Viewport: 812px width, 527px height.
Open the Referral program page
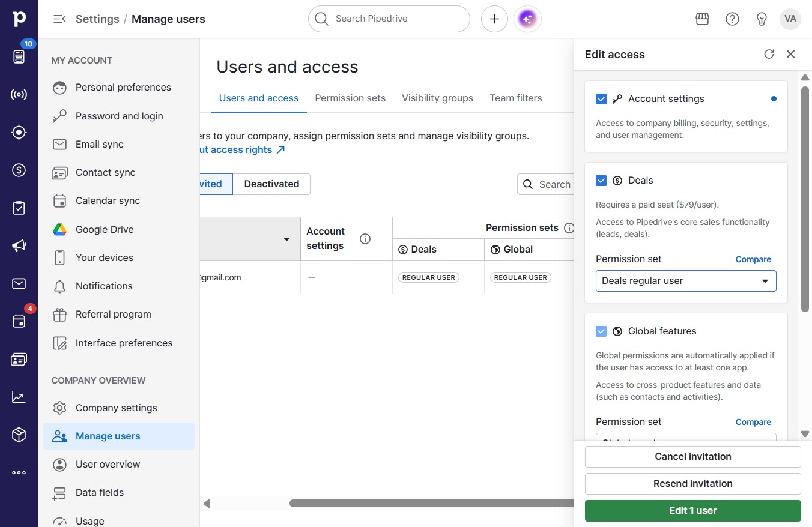pos(119,315)
